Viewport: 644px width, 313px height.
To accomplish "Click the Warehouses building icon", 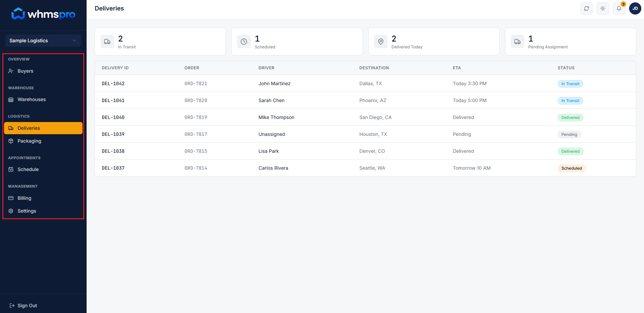I will coord(11,99).
